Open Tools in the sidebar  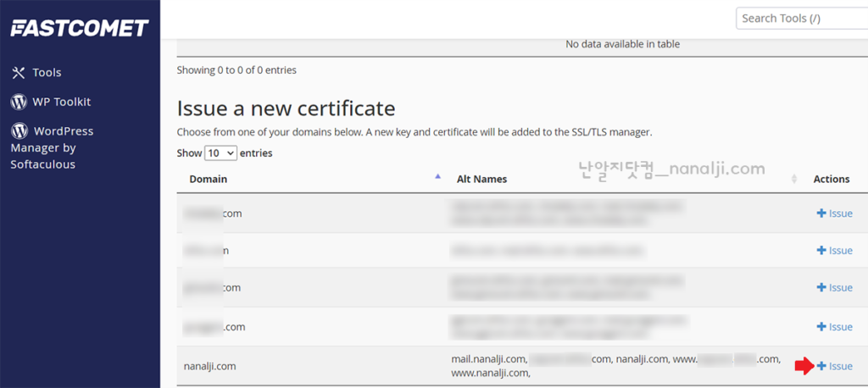pos(47,73)
